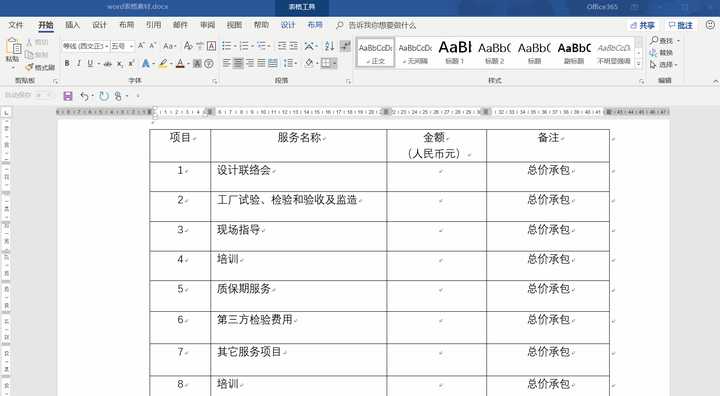720x396 pixels.
Task: Select Align Left
Action: point(227,63)
